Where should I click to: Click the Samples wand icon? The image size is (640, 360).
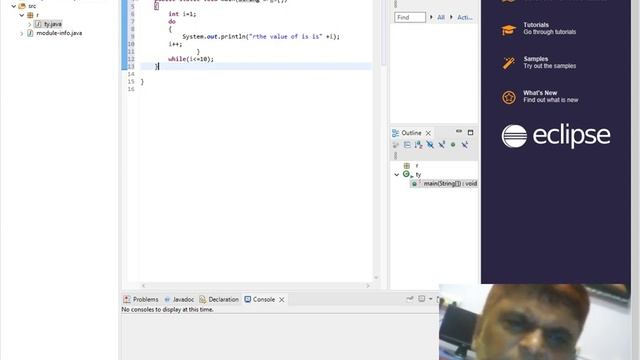coord(509,63)
